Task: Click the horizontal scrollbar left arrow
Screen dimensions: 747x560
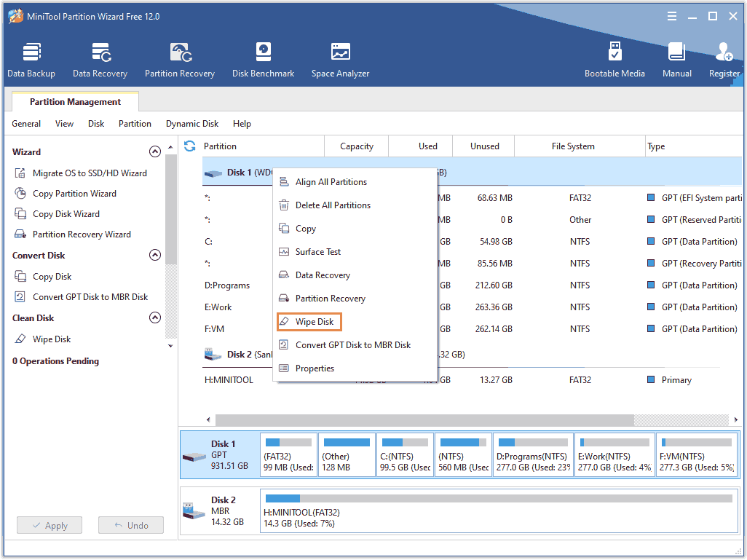Action: click(x=209, y=420)
